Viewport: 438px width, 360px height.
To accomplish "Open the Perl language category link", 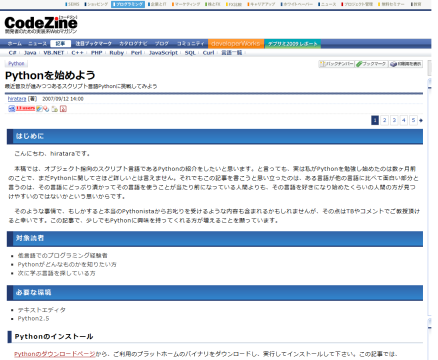I will [136, 53].
